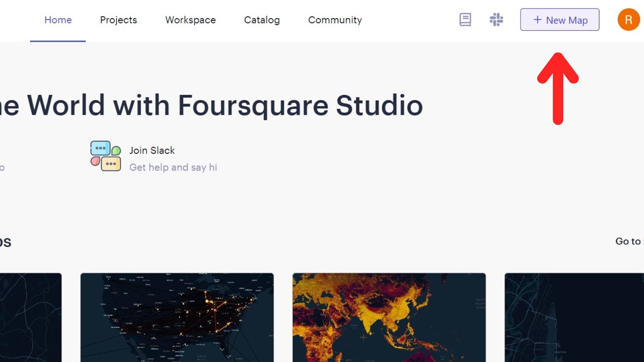The height and width of the screenshot is (362, 644).
Task: Switch to the Home tab
Action: [58, 20]
